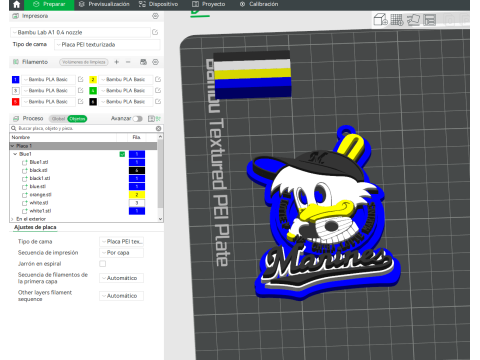480x360 pixels.
Task: Edit filament 3 preset
Action: pyautogui.click(x=80, y=90)
